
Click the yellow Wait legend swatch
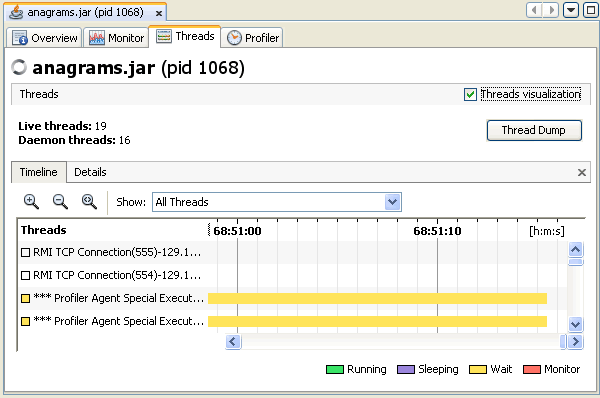click(478, 370)
